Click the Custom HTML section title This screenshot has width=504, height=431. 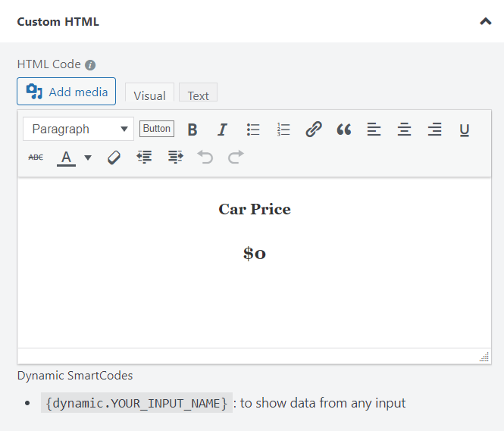(58, 22)
